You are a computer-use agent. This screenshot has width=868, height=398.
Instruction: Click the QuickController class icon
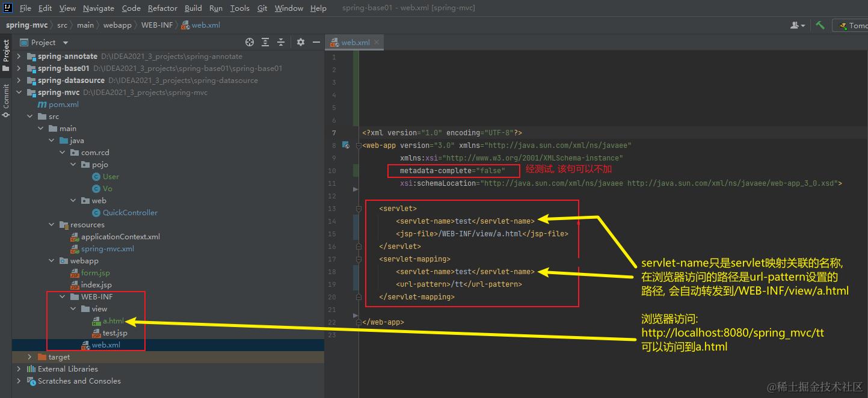(x=96, y=213)
